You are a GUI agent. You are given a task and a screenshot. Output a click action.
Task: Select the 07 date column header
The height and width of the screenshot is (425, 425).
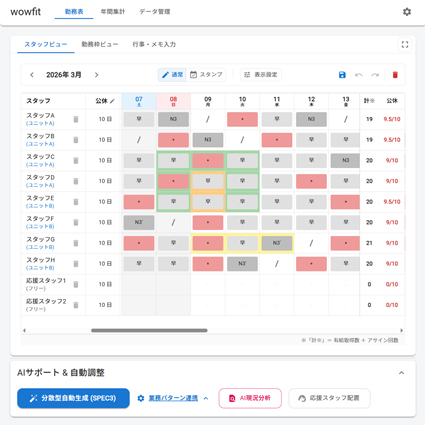(x=139, y=101)
